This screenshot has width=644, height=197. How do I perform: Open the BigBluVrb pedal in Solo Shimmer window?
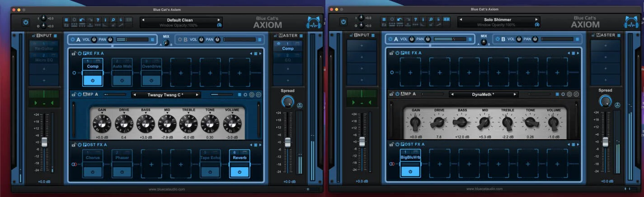(410, 157)
